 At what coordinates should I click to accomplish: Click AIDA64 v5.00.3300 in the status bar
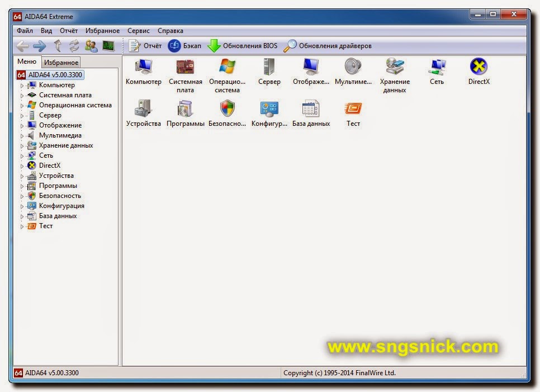[51, 373]
